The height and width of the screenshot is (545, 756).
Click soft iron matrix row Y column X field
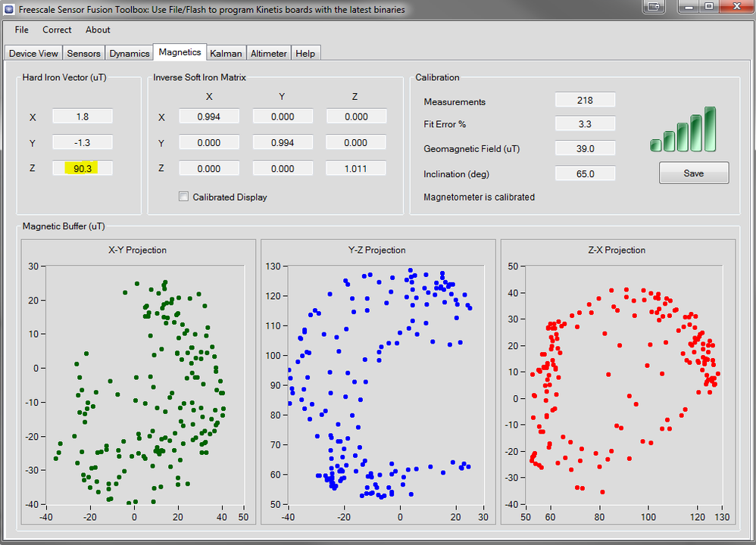click(x=209, y=142)
